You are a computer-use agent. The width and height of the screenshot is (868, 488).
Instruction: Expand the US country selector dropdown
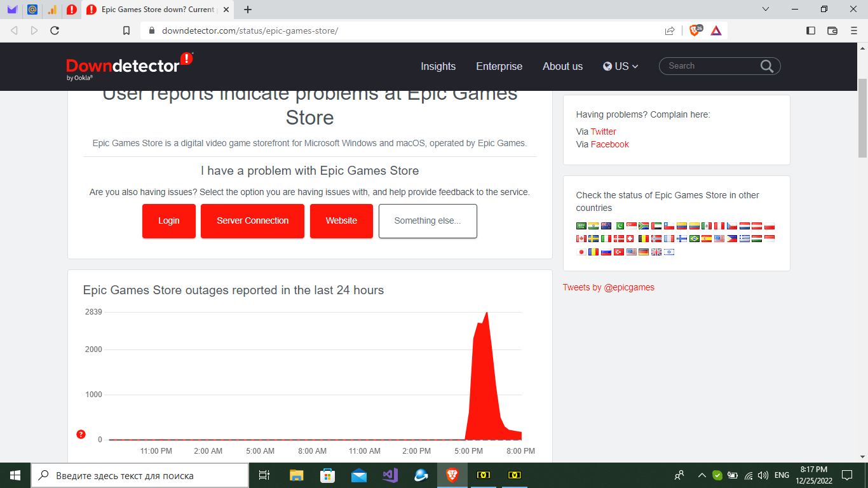(x=621, y=66)
